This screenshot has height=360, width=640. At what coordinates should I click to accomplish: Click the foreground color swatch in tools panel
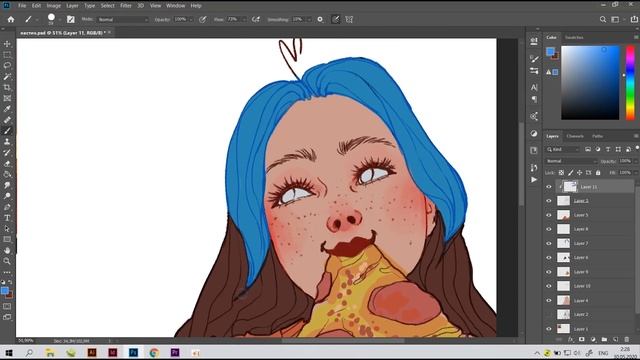pyautogui.click(x=4, y=291)
